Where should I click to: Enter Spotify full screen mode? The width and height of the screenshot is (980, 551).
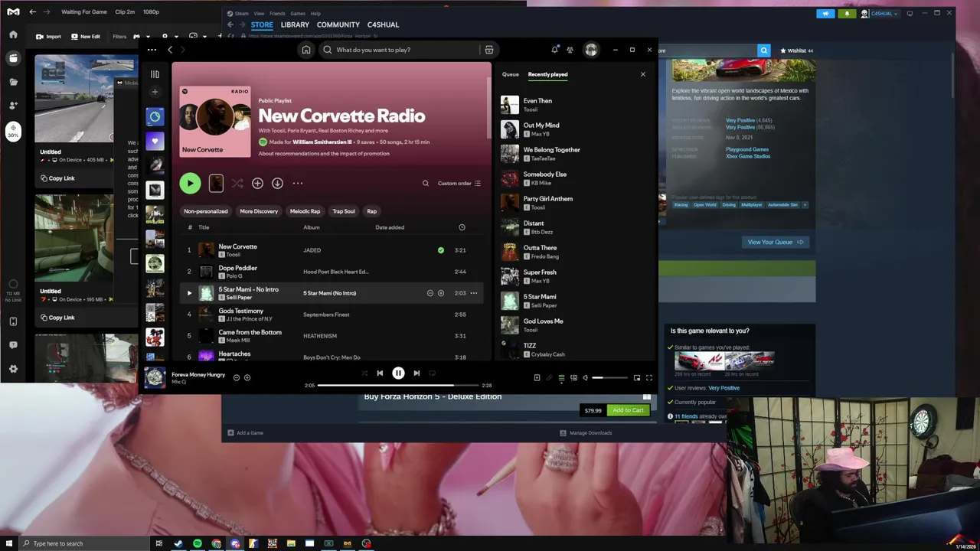tap(648, 377)
